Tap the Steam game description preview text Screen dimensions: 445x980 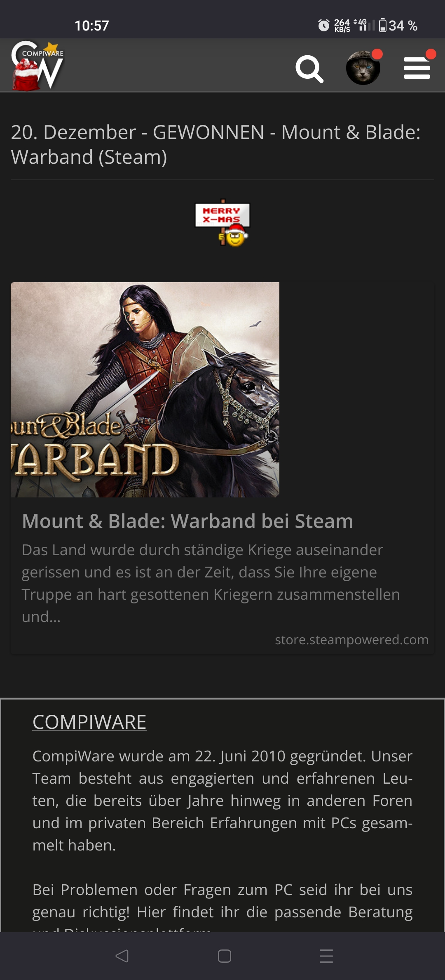coord(211,583)
